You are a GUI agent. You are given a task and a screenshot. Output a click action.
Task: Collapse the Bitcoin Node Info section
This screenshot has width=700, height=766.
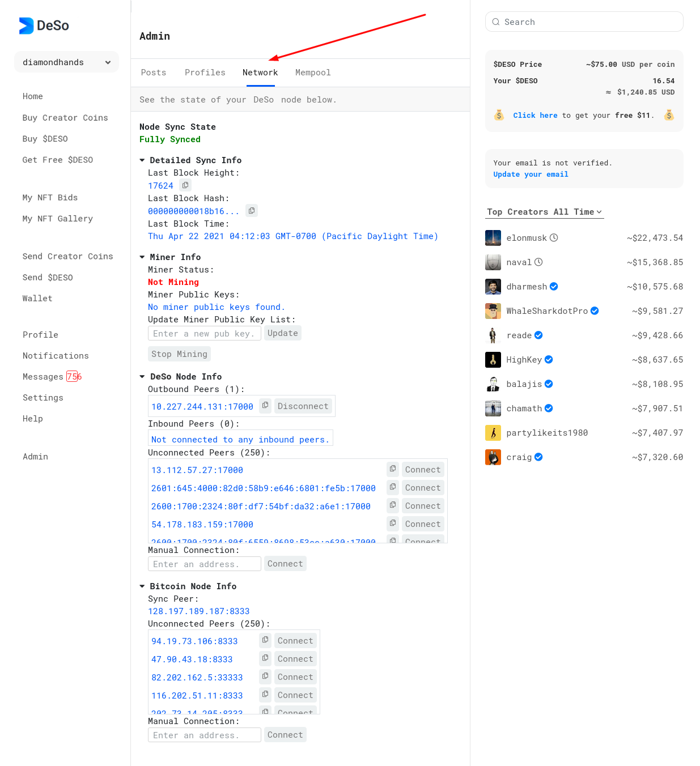pos(142,586)
